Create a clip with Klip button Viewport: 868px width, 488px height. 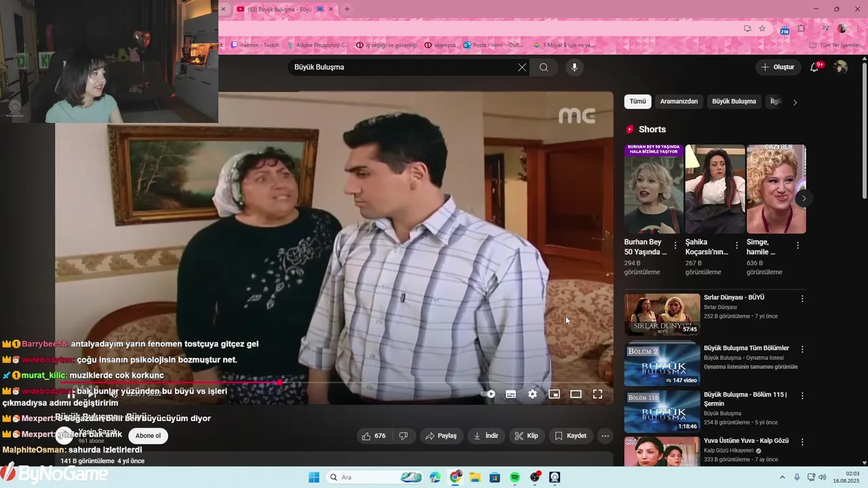click(x=526, y=436)
